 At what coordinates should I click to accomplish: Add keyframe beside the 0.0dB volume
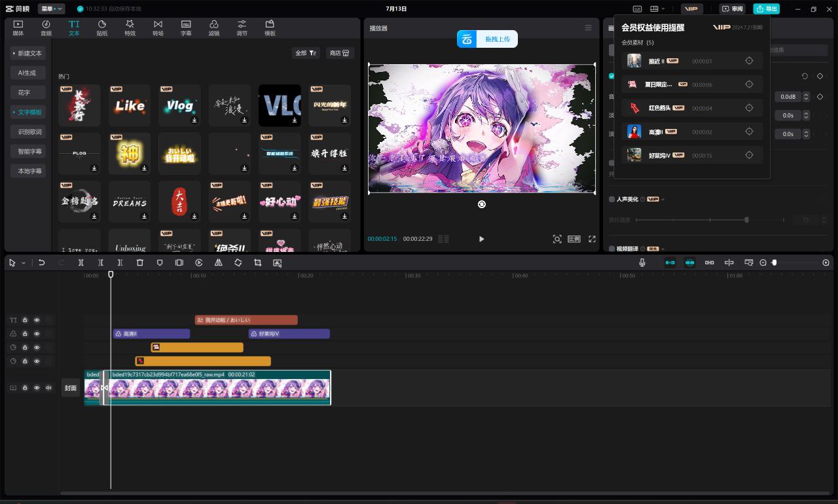click(x=820, y=96)
